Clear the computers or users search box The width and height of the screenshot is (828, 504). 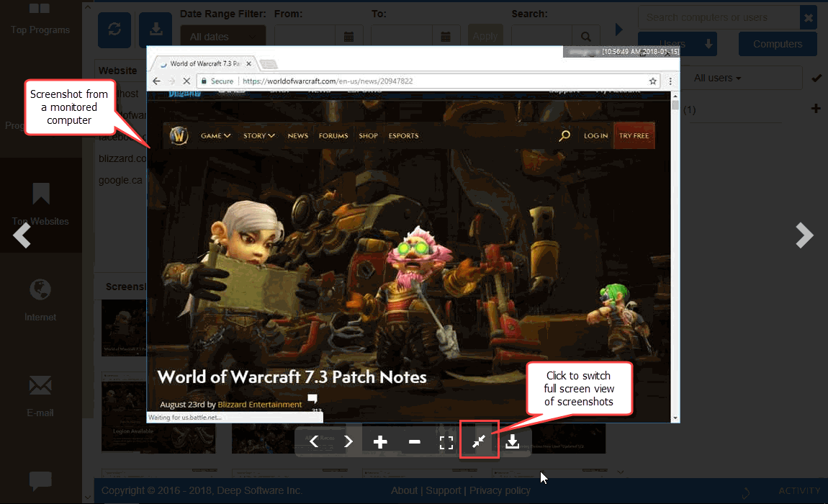pos(809,17)
